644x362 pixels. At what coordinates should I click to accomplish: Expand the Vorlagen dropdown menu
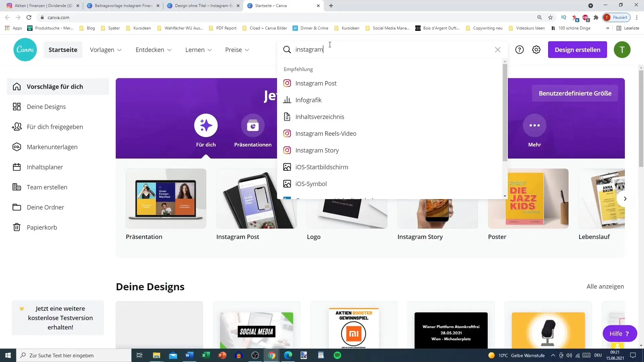tap(106, 50)
